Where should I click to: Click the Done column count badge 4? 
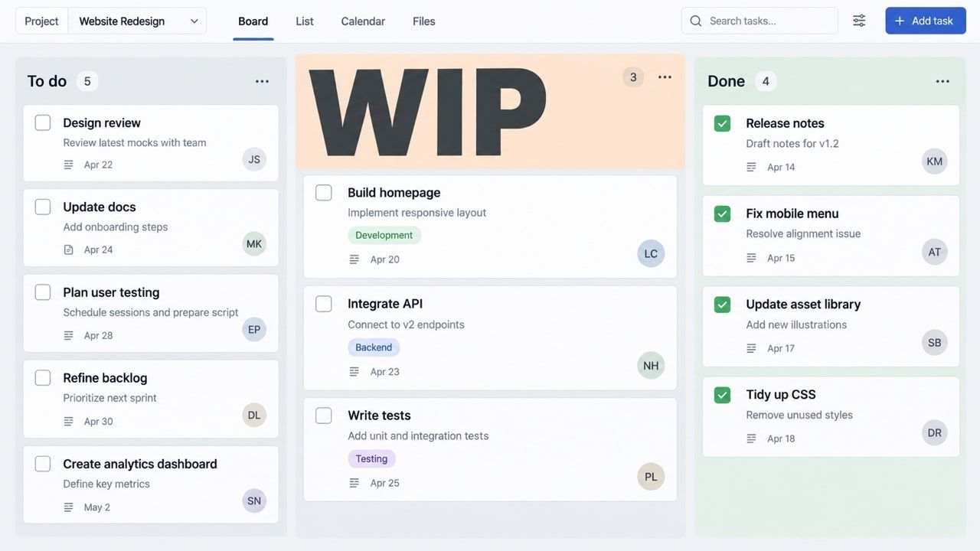tap(766, 81)
